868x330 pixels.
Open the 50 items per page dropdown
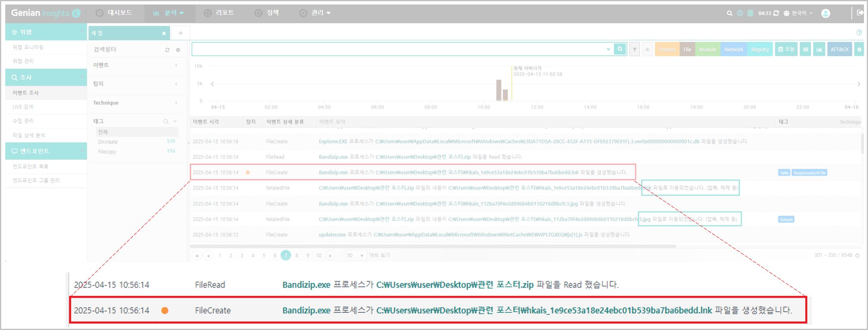(356, 256)
